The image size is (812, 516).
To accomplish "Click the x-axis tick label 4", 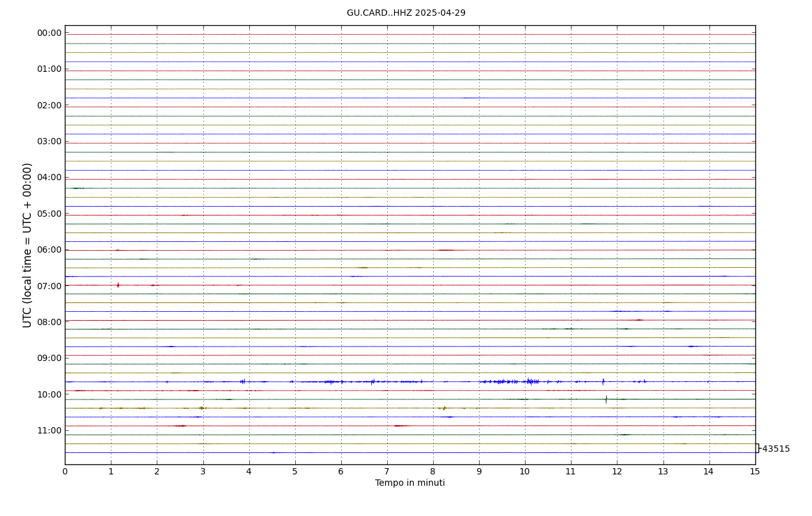I will pyautogui.click(x=249, y=472).
